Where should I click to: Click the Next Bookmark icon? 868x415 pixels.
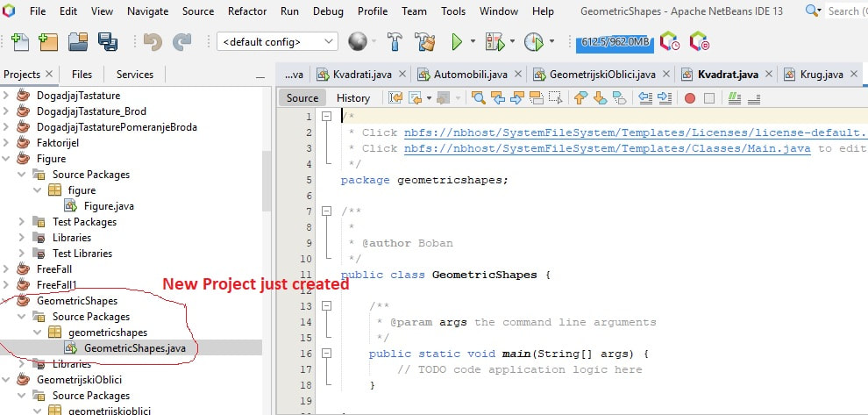600,98
